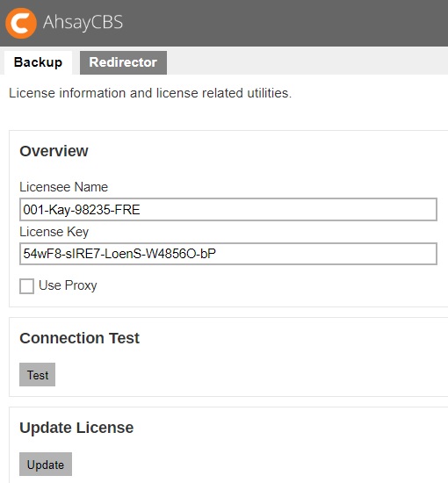Enable the Use Proxy checkbox
The image size is (448, 483).
[x=27, y=286]
